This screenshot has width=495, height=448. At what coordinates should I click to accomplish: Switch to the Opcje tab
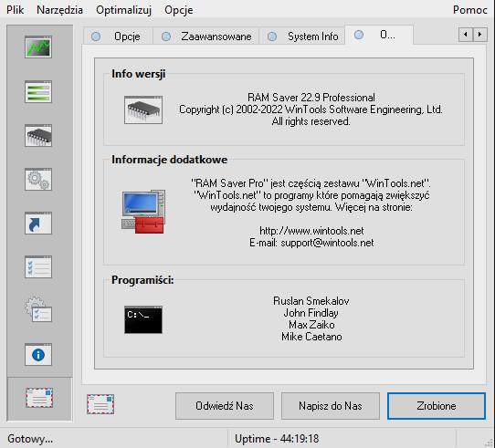[x=118, y=36]
